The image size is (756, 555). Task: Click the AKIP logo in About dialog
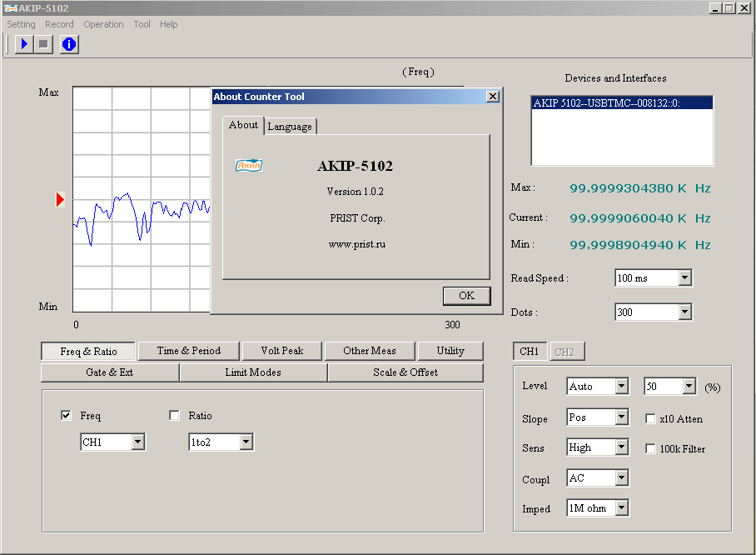pyautogui.click(x=249, y=165)
